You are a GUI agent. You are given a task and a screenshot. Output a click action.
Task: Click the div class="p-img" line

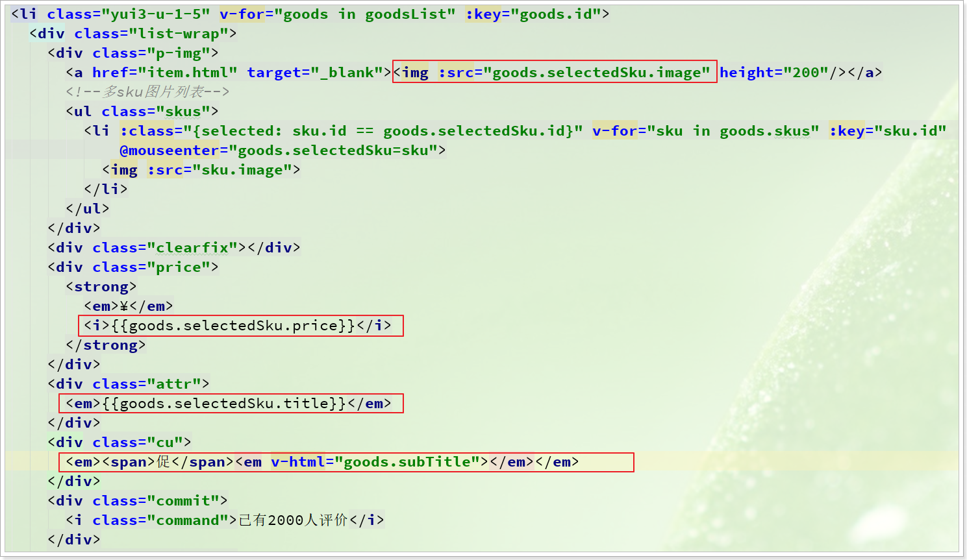click(133, 53)
